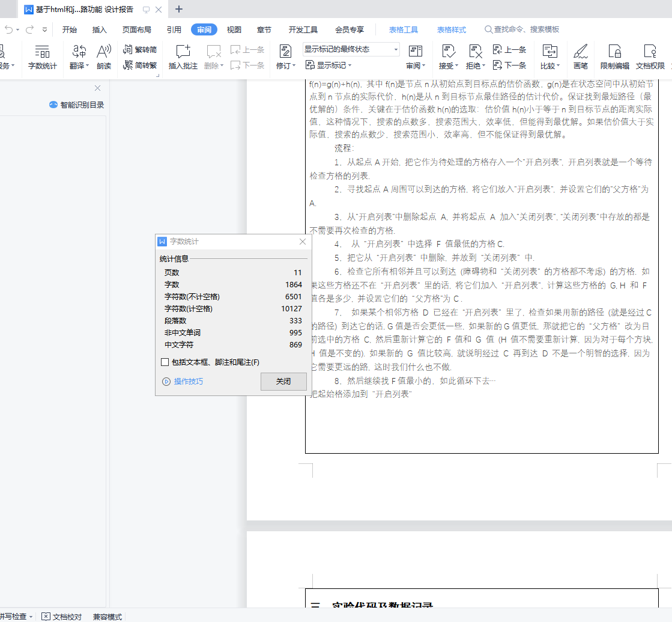Reject change with 拒绝
Viewport: 672px width, 622px height.
tap(475, 56)
